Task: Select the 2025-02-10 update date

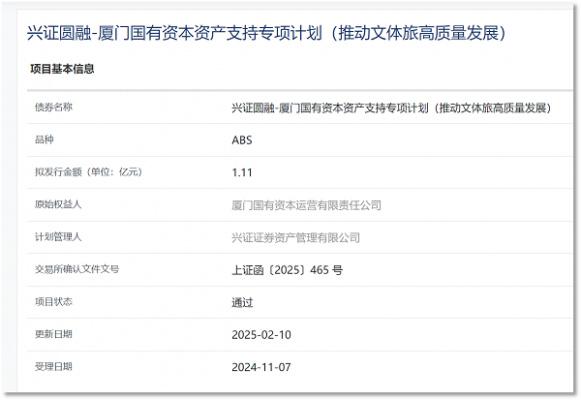Action: 261,335
